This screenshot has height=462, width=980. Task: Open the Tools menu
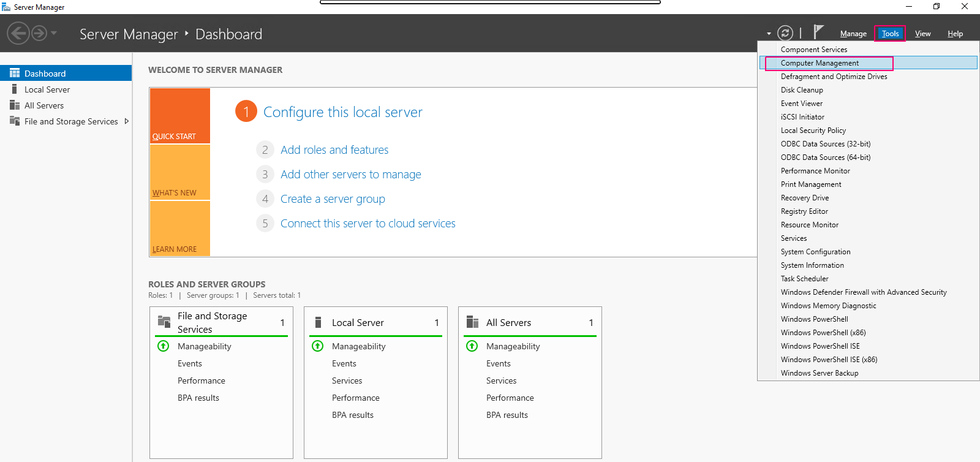(x=891, y=34)
